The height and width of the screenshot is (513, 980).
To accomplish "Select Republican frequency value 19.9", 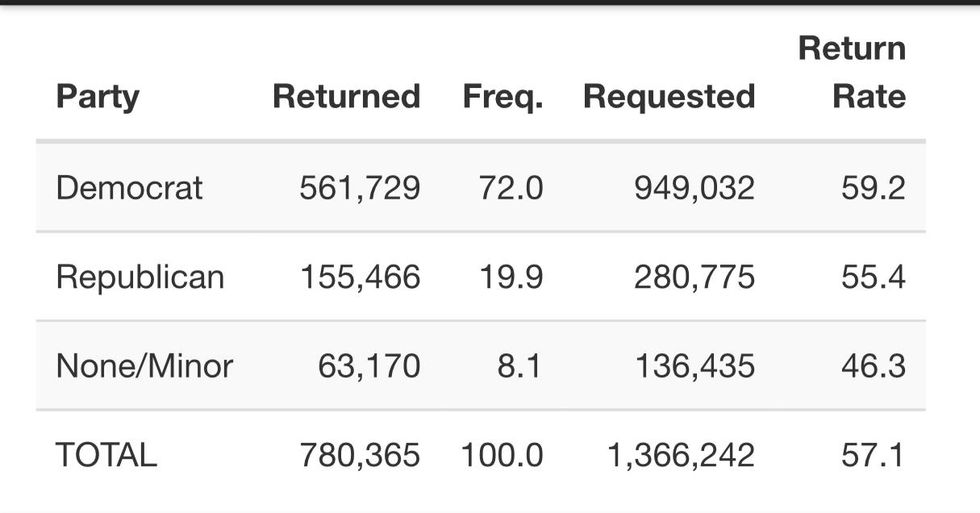I will tap(511, 277).
